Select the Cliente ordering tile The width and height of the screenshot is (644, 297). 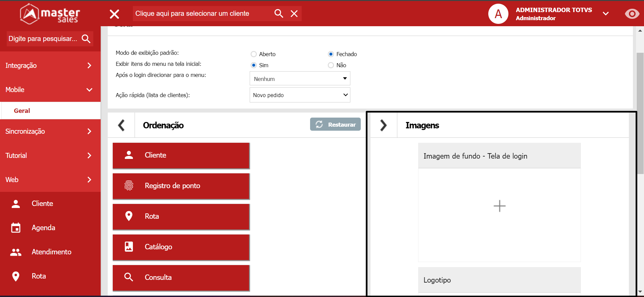click(181, 156)
